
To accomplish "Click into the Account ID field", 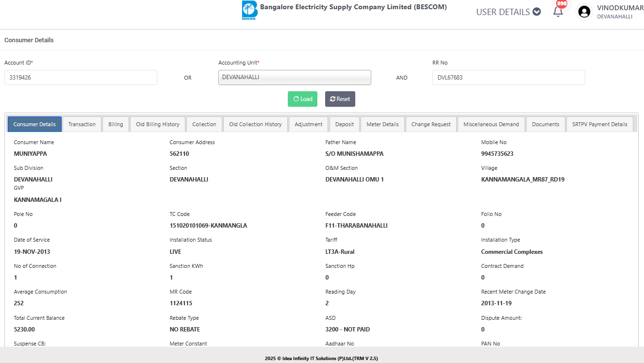I will point(81,77).
